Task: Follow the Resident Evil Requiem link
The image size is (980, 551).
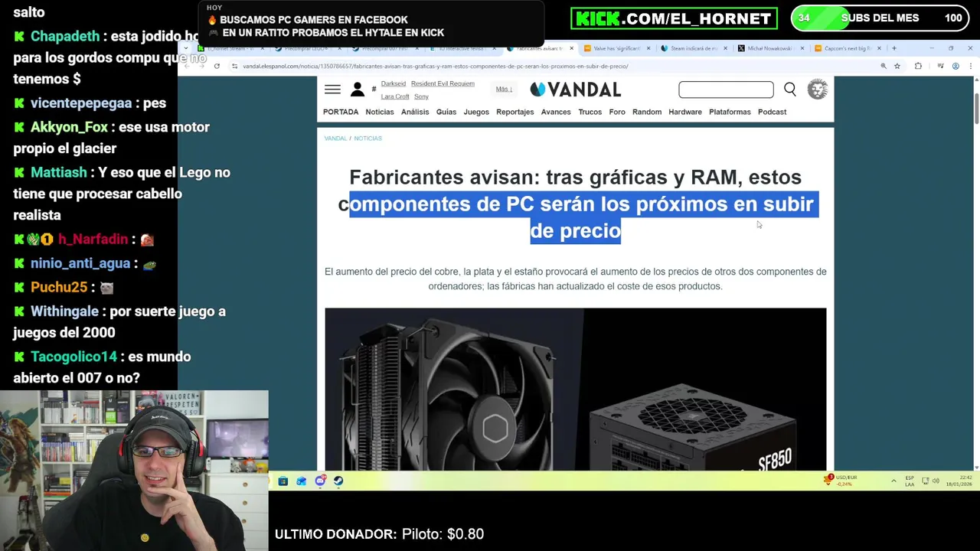Action: pyautogui.click(x=443, y=83)
